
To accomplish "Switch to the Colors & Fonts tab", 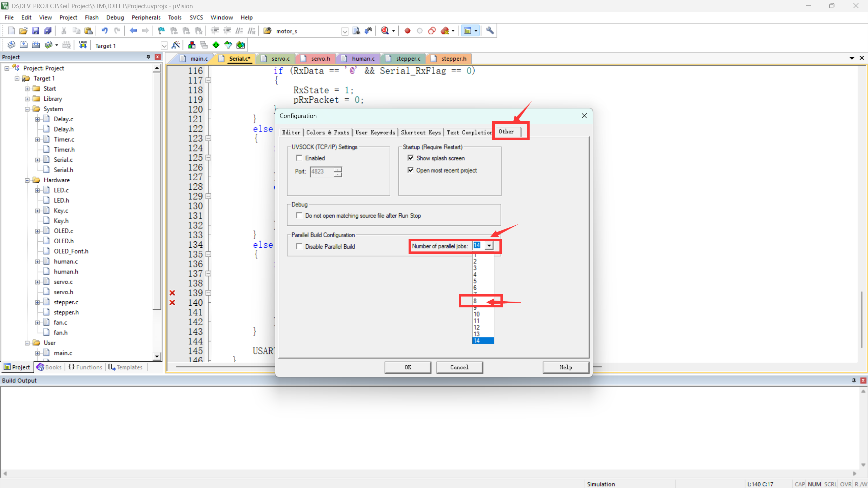I will click(x=328, y=133).
